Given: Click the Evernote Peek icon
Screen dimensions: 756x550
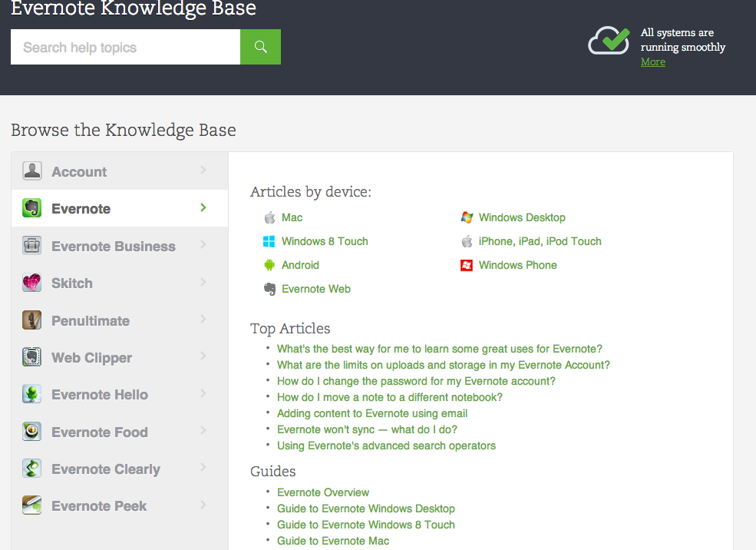Looking at the screenshot, I should coord(31,505).
